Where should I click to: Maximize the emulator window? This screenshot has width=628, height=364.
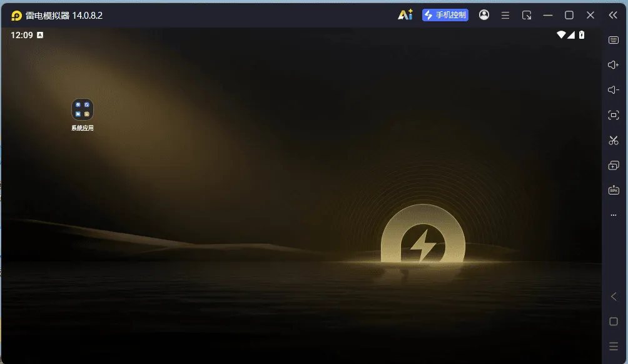569,15
